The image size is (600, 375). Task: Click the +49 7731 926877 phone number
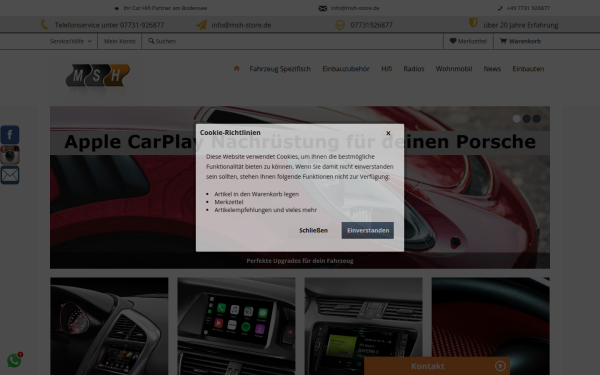[x=528, y=8]
